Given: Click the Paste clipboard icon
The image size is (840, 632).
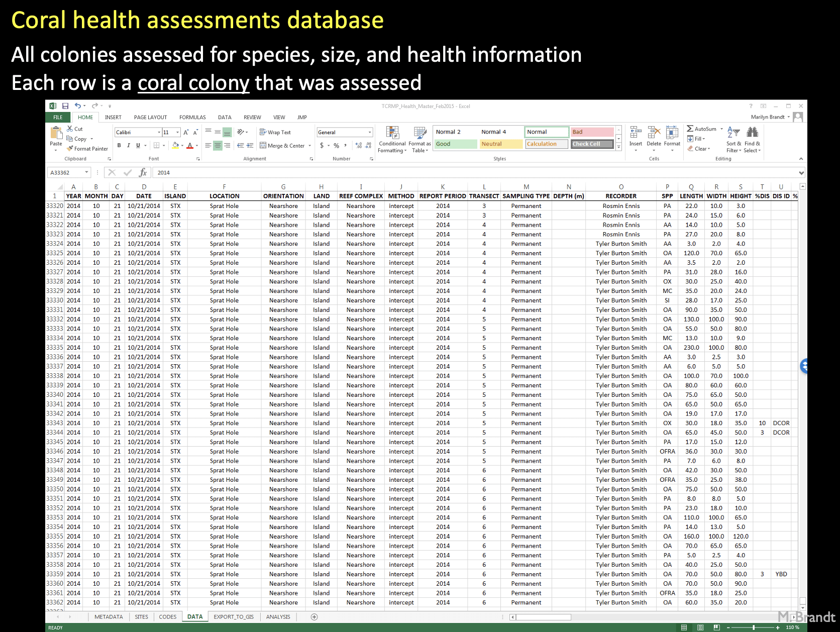Looking at the screenshot, I should point(56,133).
